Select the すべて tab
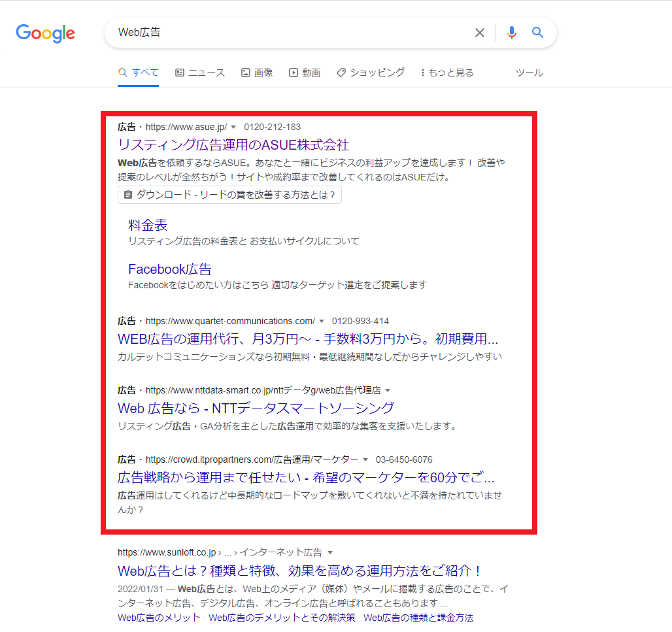Viewport: 672px width, 632px height. click(x=139, y=73)
